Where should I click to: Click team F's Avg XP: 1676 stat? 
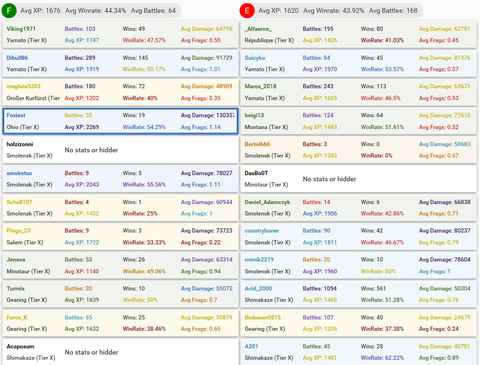pyautogui.click(x=40, y=11)
